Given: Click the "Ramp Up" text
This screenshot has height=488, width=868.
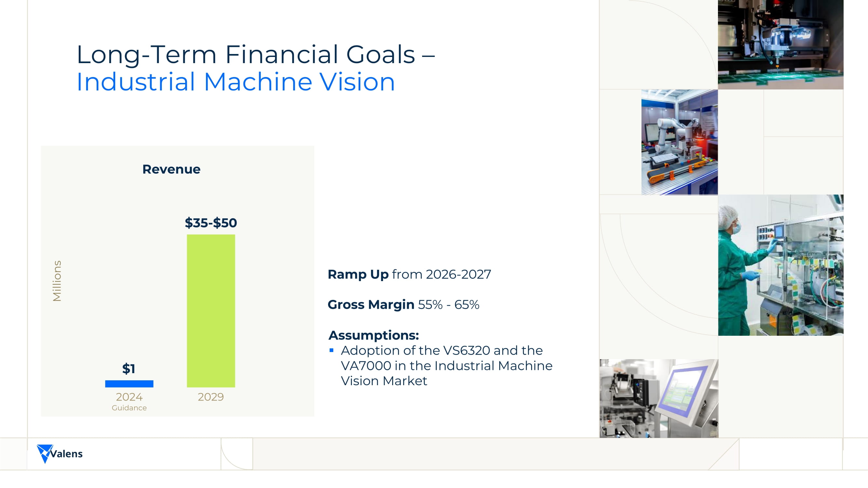Looking at the screenshot, I should [358, 274].
